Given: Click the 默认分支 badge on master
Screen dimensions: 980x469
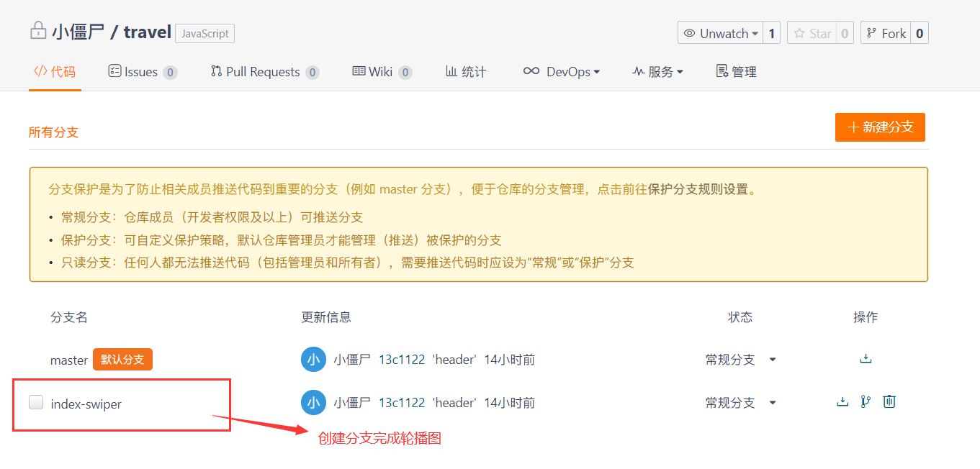Looking at the screenshot, I should coord(122,360).
